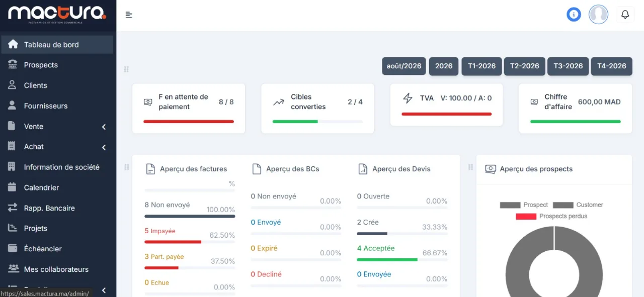
Task: Click the hamburger sidebar toggle icon
Action: tap(129, 15)
